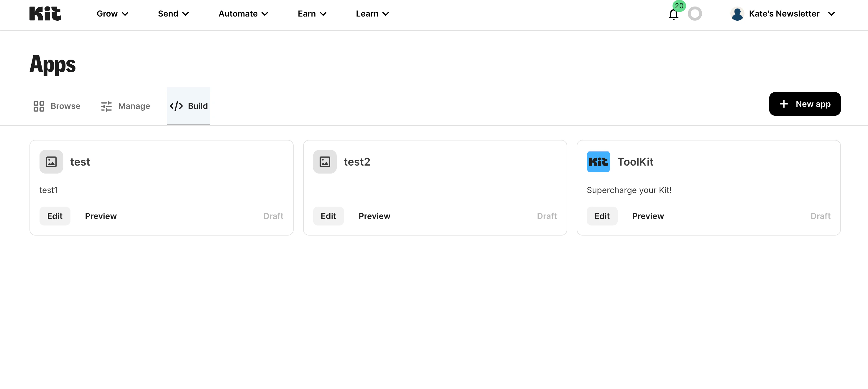Select the Build tab

point(188,106)
